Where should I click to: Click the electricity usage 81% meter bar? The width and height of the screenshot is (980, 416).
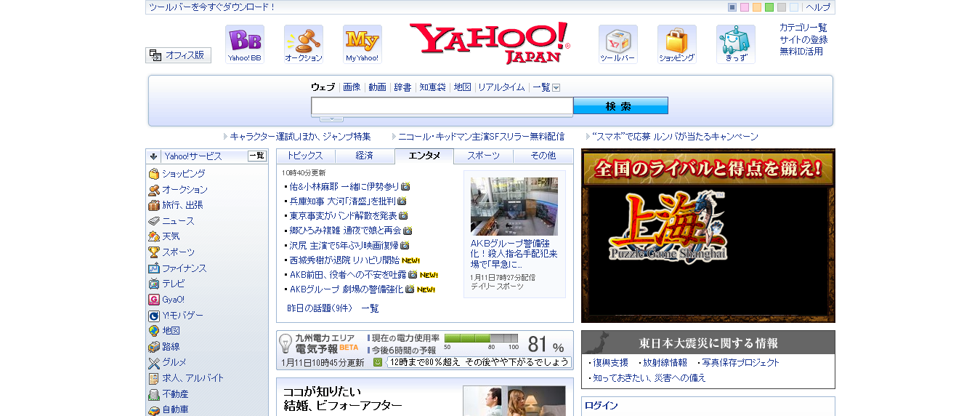481,338
